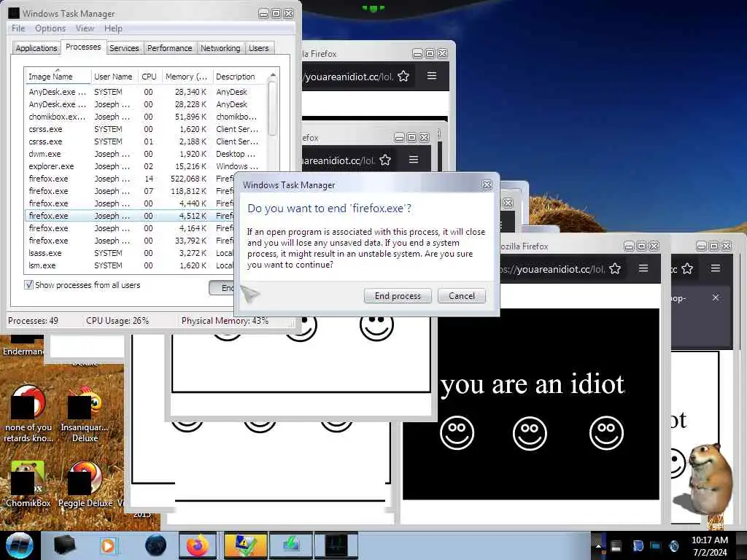Show hidden tray icons arrow
The height and width of the screenshot is (560, 747).
[x=598, y=546]
